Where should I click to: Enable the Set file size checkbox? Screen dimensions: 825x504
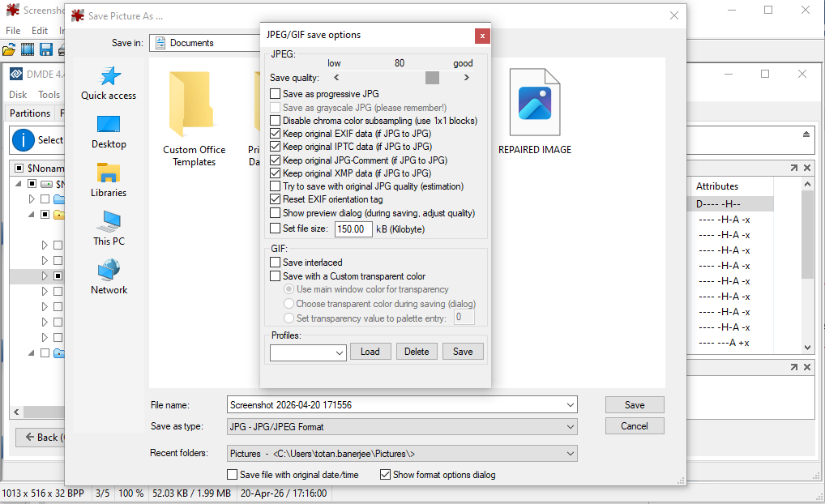point(276,229)
